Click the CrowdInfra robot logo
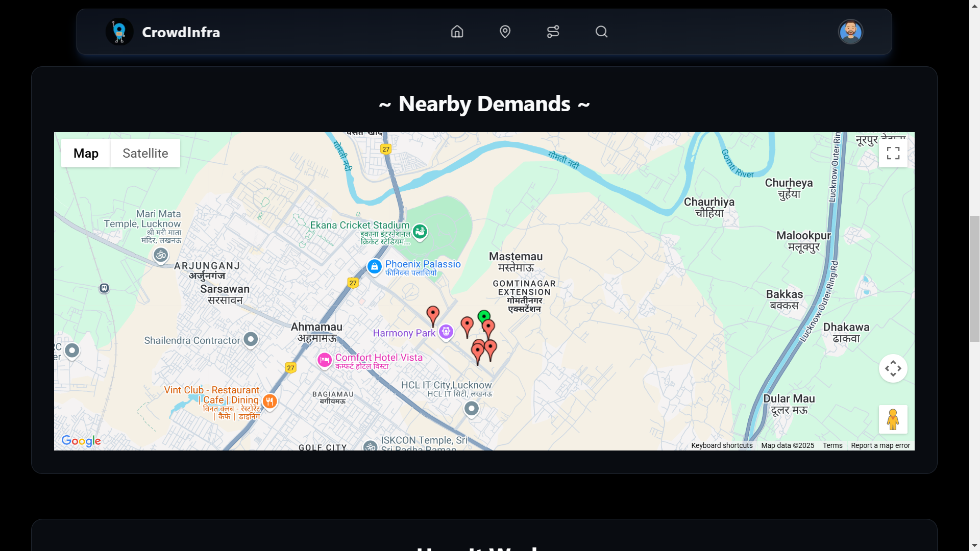The image size is (980, 551). pyautogui.click(x=119, y=32)
